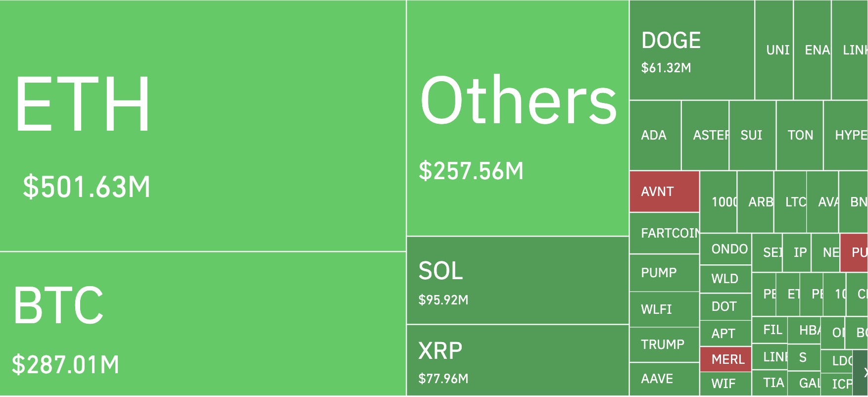Screen dimensions: 868x397
Task: Select the UNI tile
Action: tap(774, 50)
